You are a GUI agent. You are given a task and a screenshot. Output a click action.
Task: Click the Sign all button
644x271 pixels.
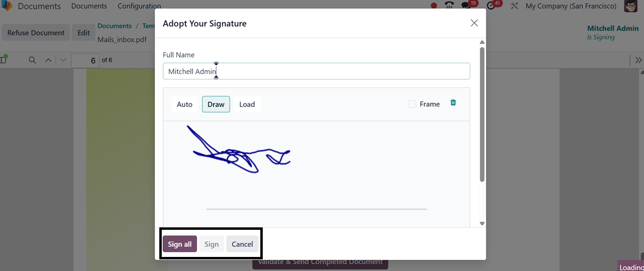pyautogui.click(x=180, y=244)
